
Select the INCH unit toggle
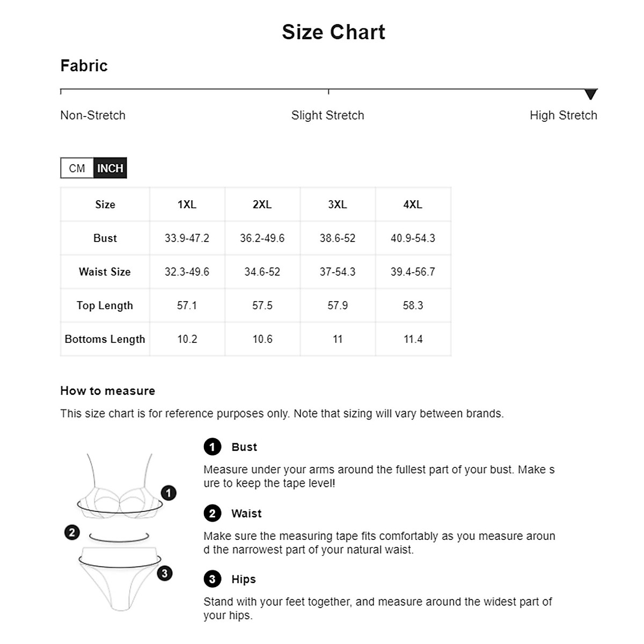click(110, 168)
